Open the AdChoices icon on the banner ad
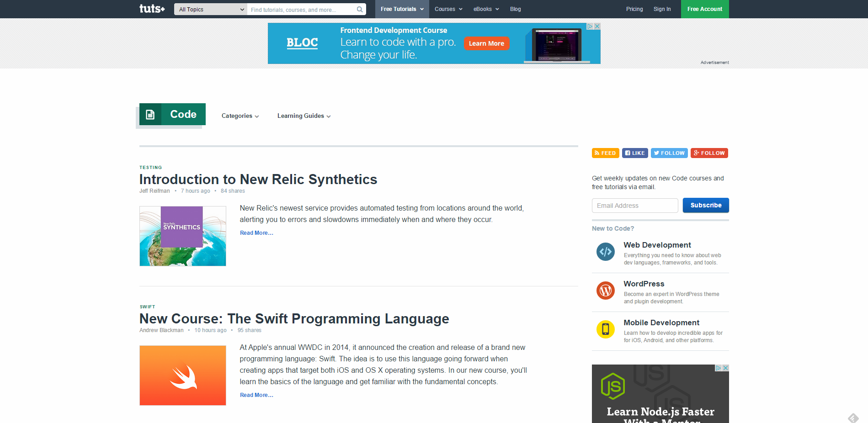This screenshot has height=423, width=868. point(590,26)
